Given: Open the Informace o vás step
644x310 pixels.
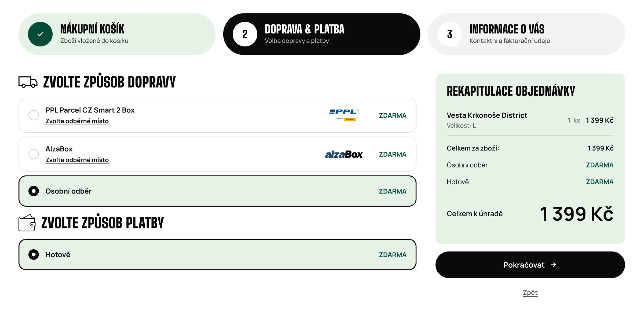Looking at the screenshot, I should pyautogui.click(x=526, y=34).
